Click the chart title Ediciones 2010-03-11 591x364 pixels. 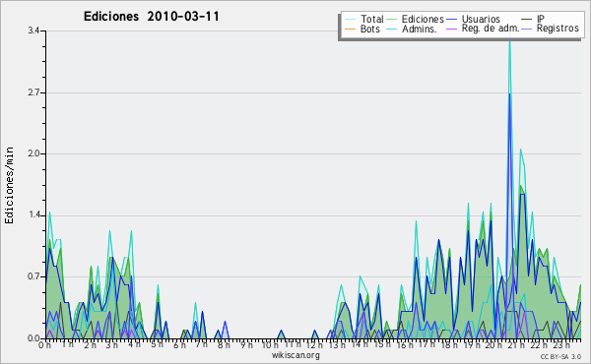coord(151,17)
